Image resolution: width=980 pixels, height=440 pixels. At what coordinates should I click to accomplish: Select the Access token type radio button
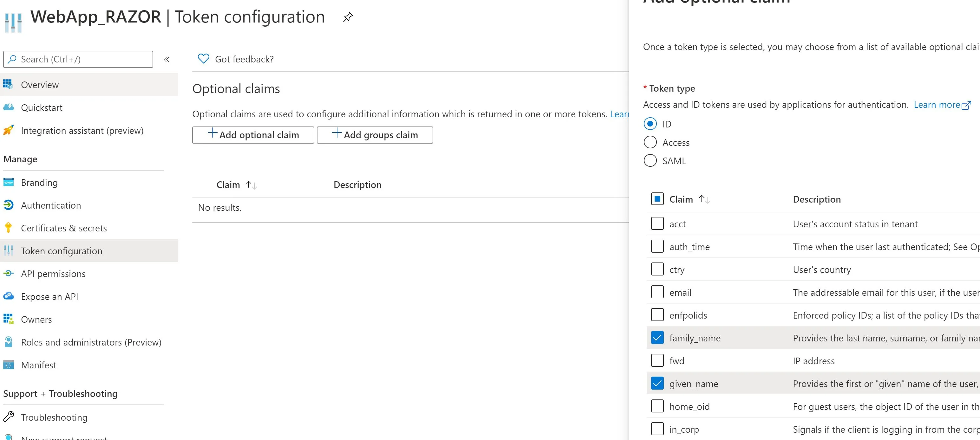click(650, 142)
